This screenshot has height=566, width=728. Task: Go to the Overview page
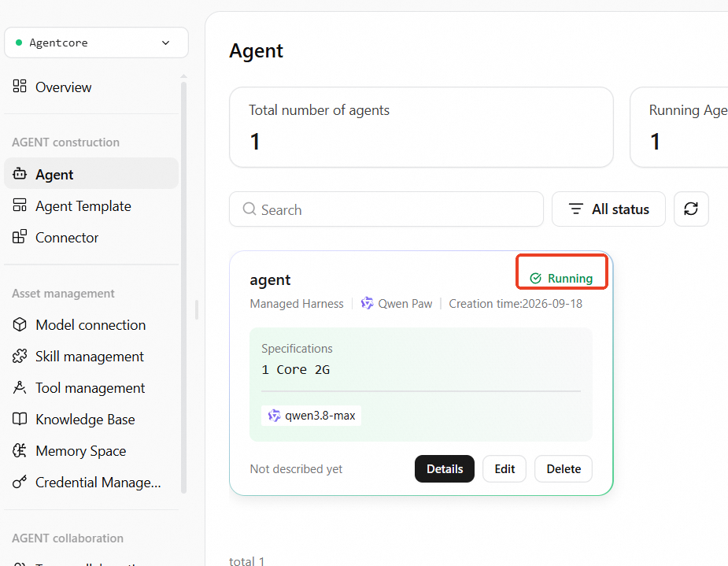(x=91, y=87)
